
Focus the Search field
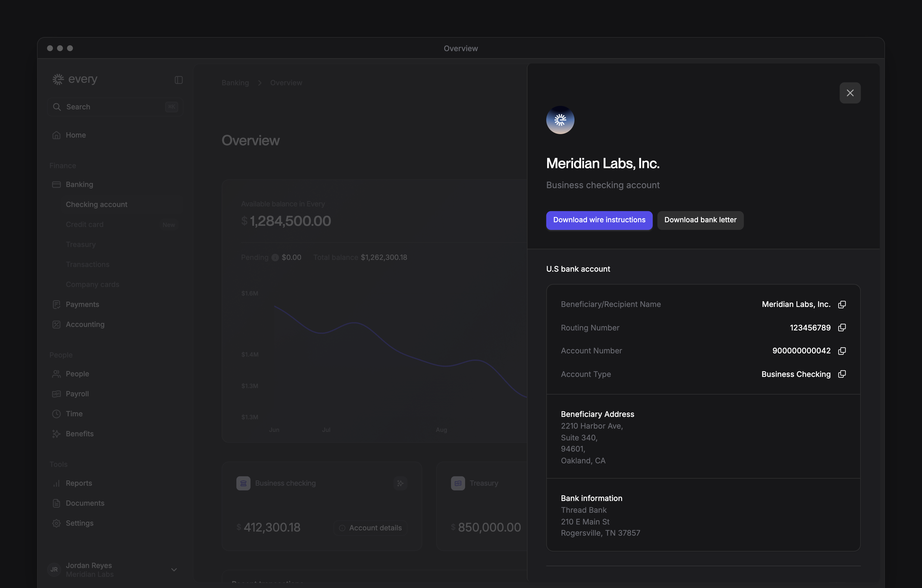115,107
